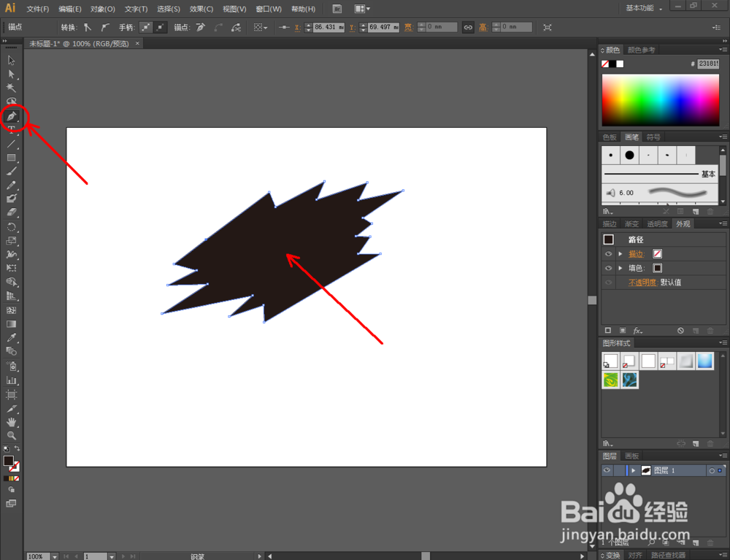The width and height of the screenshot is (730, 560).
Task: Select the Rotate tool
Action: (x=11, y=227)
